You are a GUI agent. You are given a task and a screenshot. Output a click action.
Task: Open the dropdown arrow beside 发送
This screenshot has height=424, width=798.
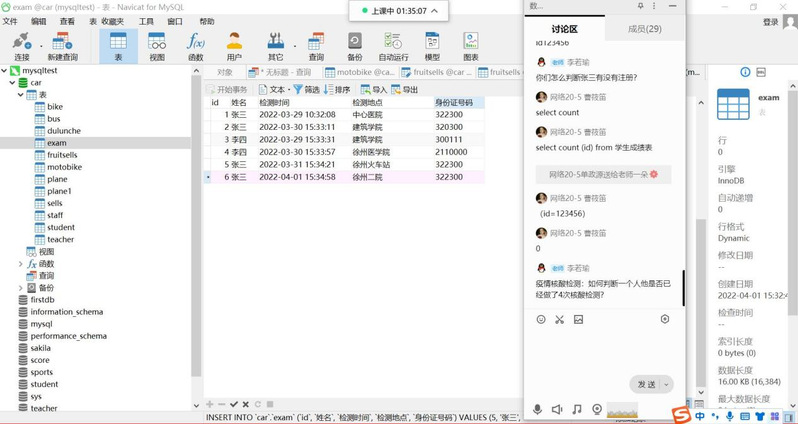[x=667, y=385]
